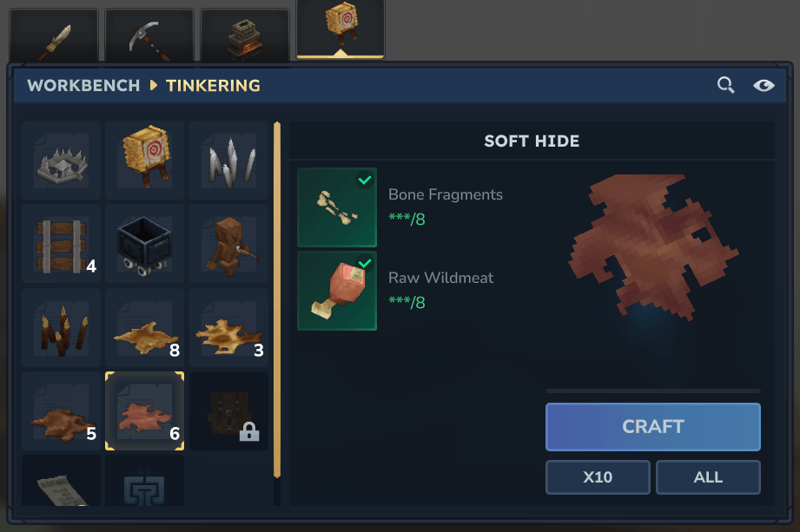Select the dark hide recipe with count 5
Image resolution: width=800 pixels, height=532 pixels.
point(61,410)
